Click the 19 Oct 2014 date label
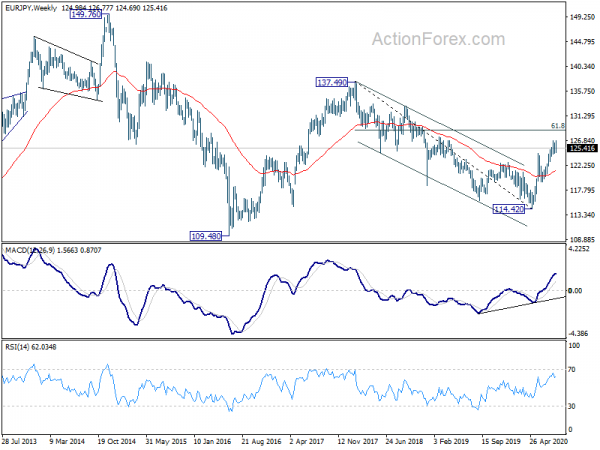 [x=116, y=441]
